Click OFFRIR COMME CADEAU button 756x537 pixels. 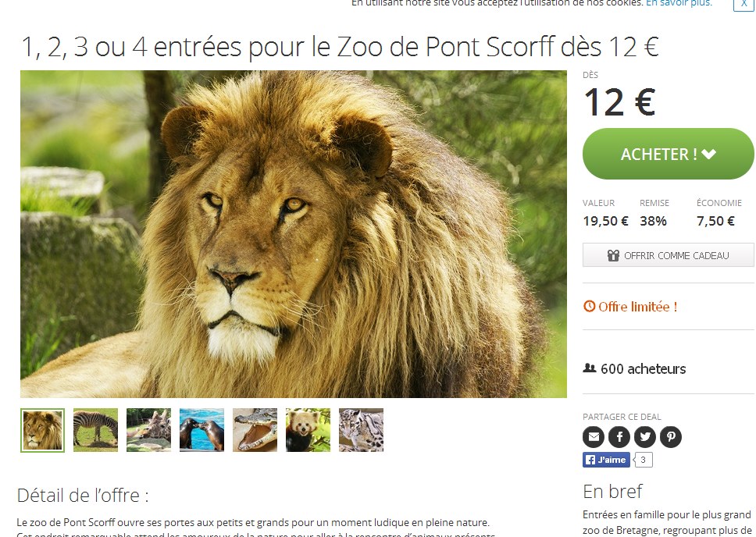[x=669, y=255]
